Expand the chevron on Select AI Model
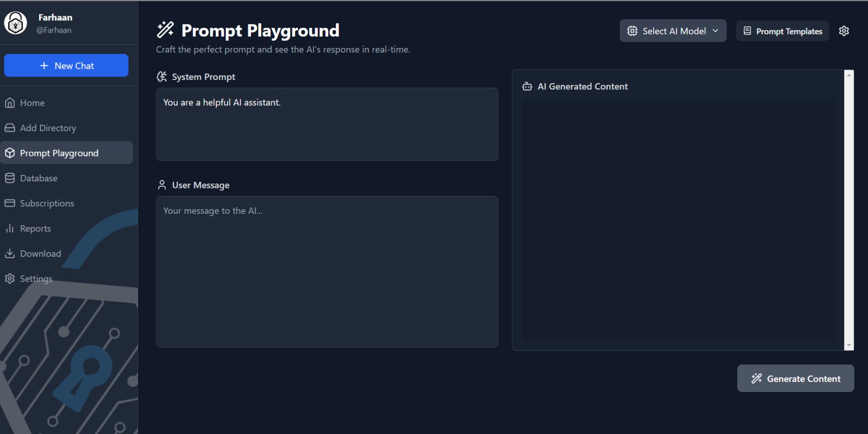Image resolution: width=868 pixels, height=434 pixels. coord(715,31)
